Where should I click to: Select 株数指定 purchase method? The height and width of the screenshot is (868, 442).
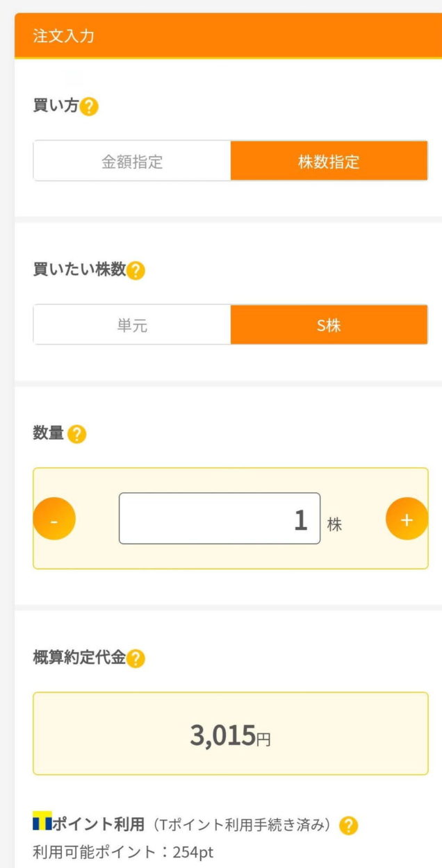point(329,161)
